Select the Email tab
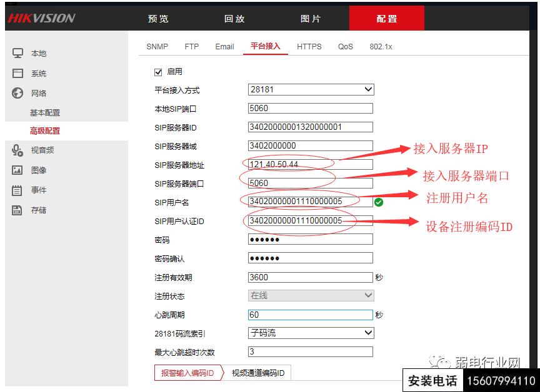540x392 pixels. click(x=224, y=47)
